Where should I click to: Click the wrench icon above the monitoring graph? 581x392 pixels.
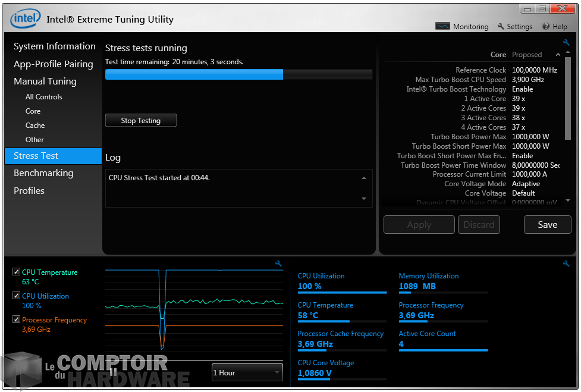pos(278,264)
